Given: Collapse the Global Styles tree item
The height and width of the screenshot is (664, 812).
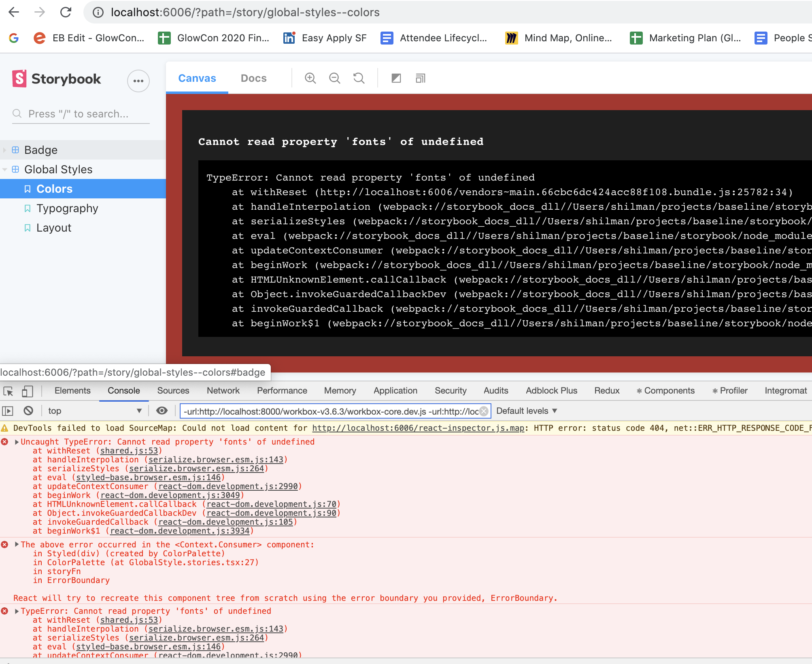Looking at the screenshot, I should [x=4, y=169].
